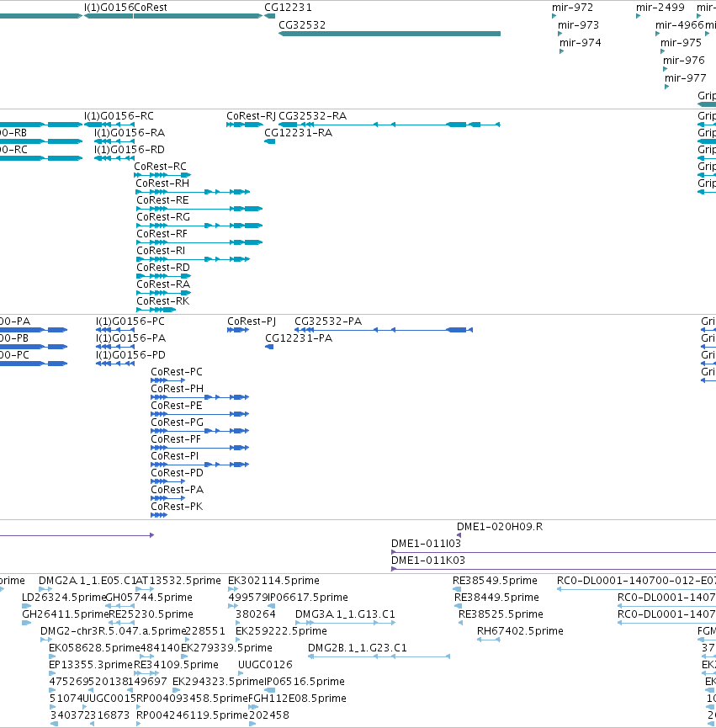Select the CoRest-PH protein feature

click(200, 397)
